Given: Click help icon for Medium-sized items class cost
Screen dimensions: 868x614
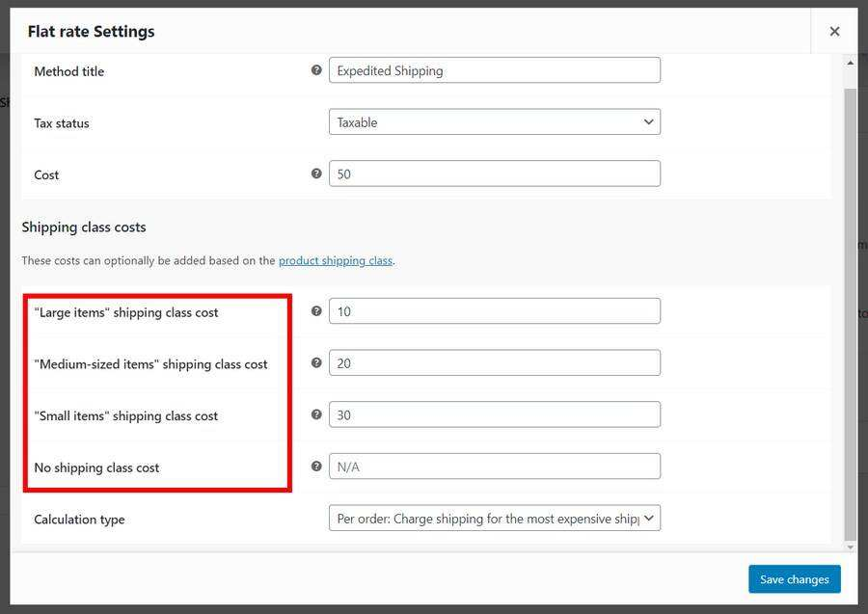Looking at the screenshot, I should tap(316, 362).
